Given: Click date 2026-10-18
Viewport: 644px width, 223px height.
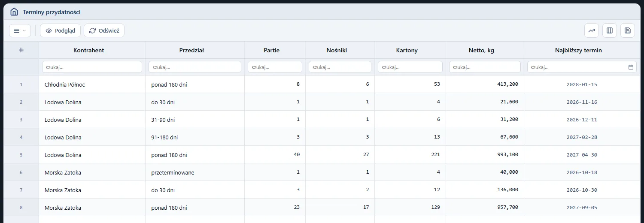Looking at the screenshot, I should tap(582, 172).
